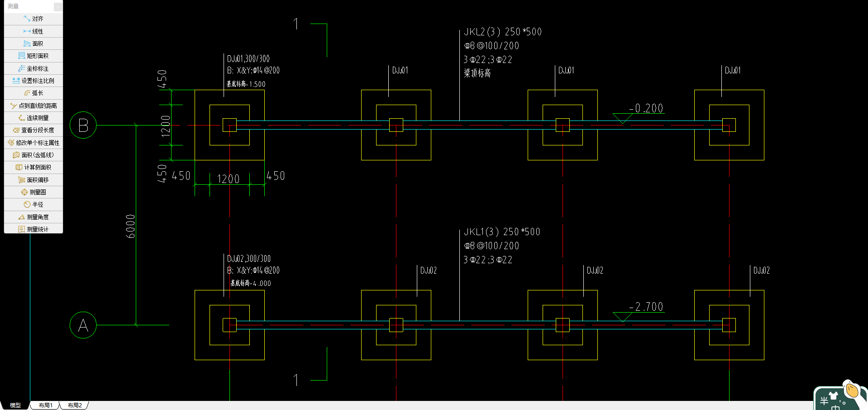Select the JKL1(3) 250*500 beam label
This screenshot has width=868, height=410.
502,232
